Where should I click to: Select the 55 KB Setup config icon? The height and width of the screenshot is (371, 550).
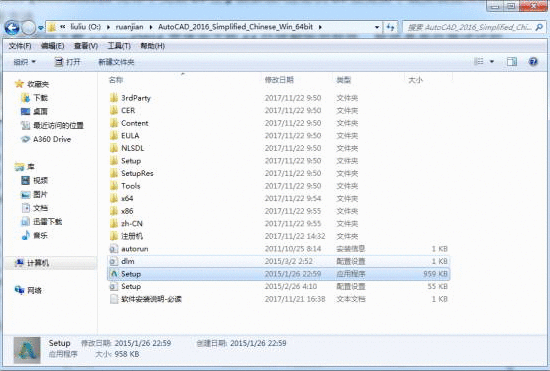click(114, 286)
